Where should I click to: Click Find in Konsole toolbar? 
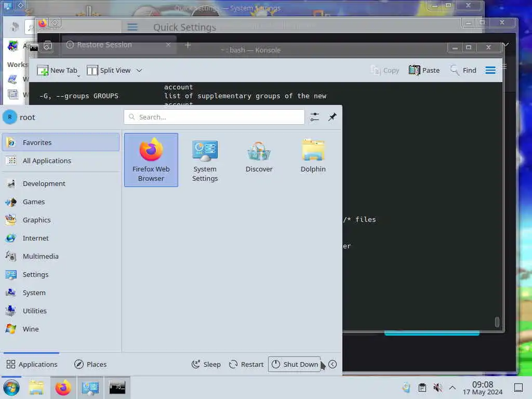[x=463, y=71]
